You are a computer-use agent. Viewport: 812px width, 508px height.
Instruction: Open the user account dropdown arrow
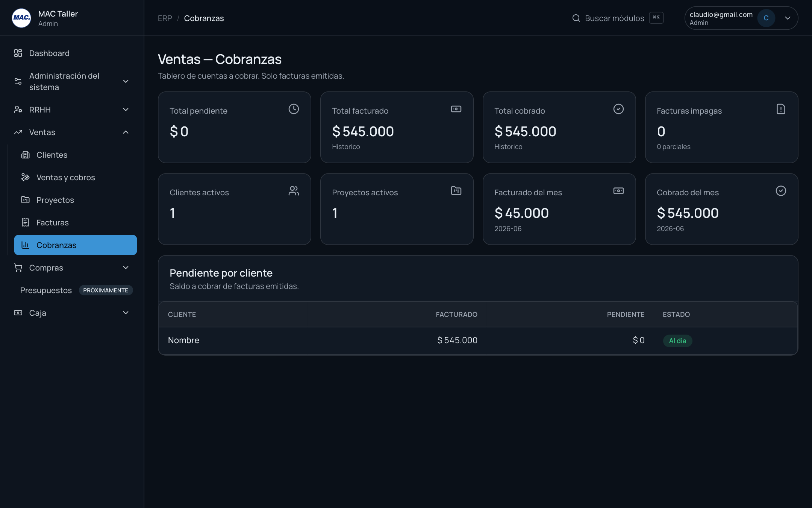click(x=788, y=18)
